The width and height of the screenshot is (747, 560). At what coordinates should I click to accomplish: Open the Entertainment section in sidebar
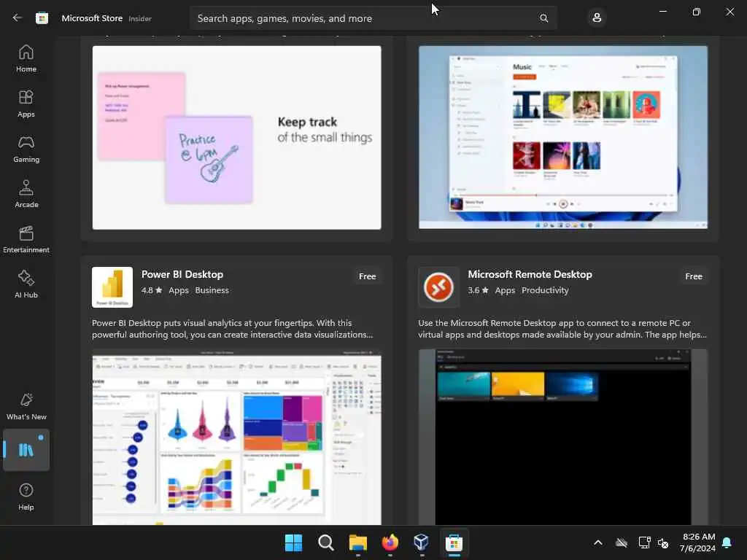pos(26,239)
